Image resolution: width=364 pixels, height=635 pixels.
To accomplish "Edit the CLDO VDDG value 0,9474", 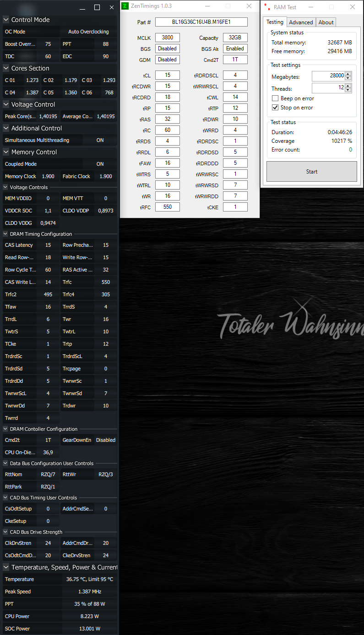I will (48, 223).
